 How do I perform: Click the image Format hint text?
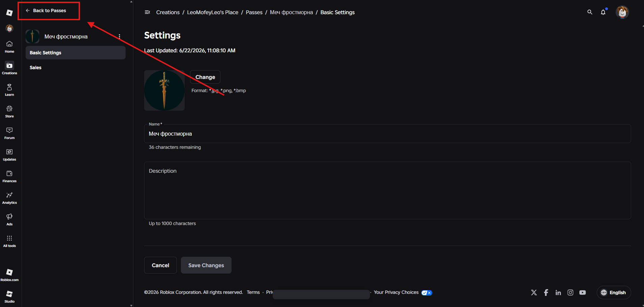219,90
